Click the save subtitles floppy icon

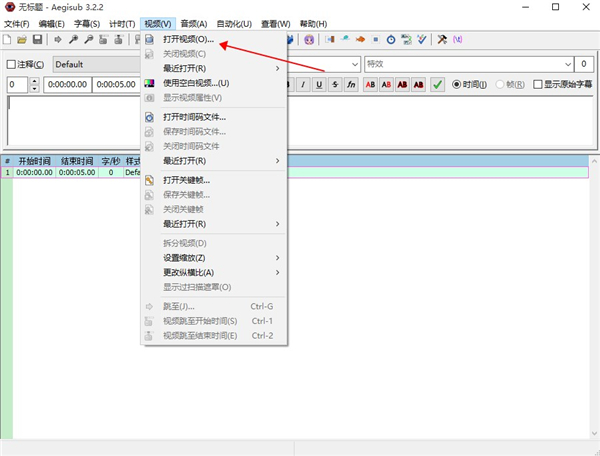click(37, 40)
